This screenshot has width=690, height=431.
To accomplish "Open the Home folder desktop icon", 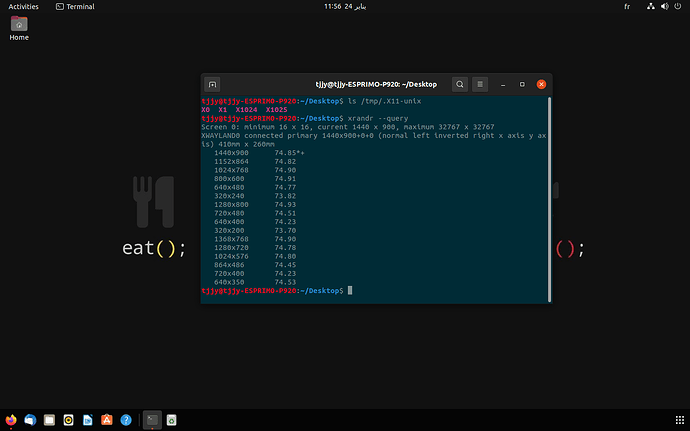I will (19, 28).
